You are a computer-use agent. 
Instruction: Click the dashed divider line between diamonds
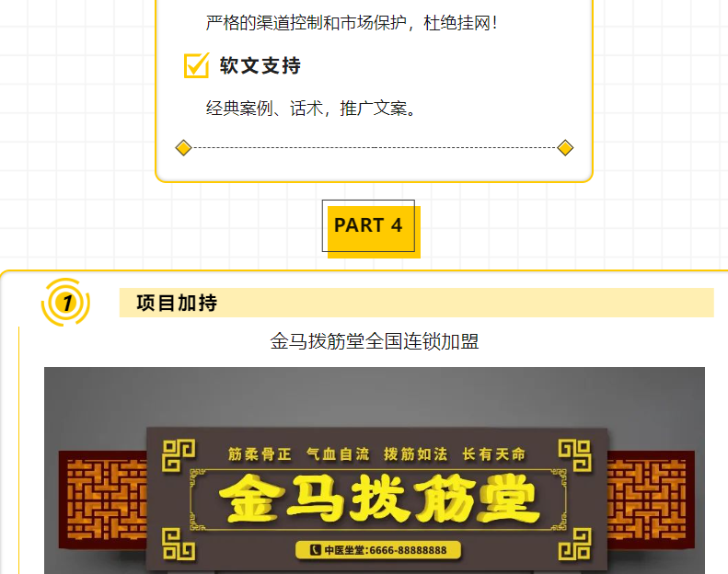(x=375, y=148)
